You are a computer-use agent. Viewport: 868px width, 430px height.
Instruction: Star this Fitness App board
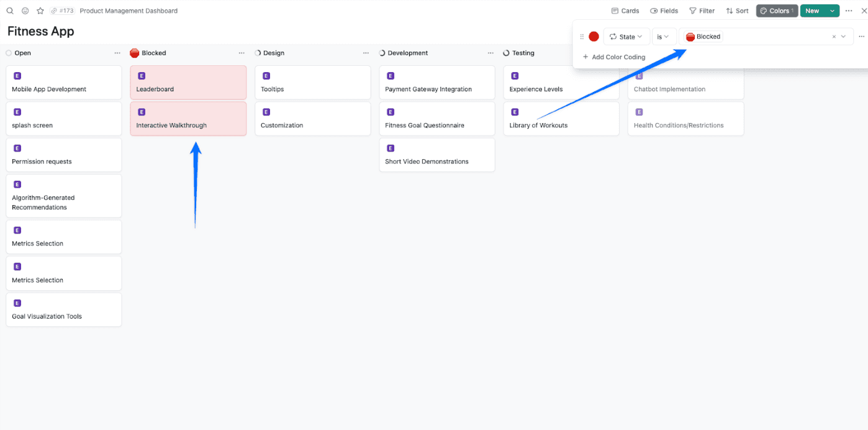(40, 11)
